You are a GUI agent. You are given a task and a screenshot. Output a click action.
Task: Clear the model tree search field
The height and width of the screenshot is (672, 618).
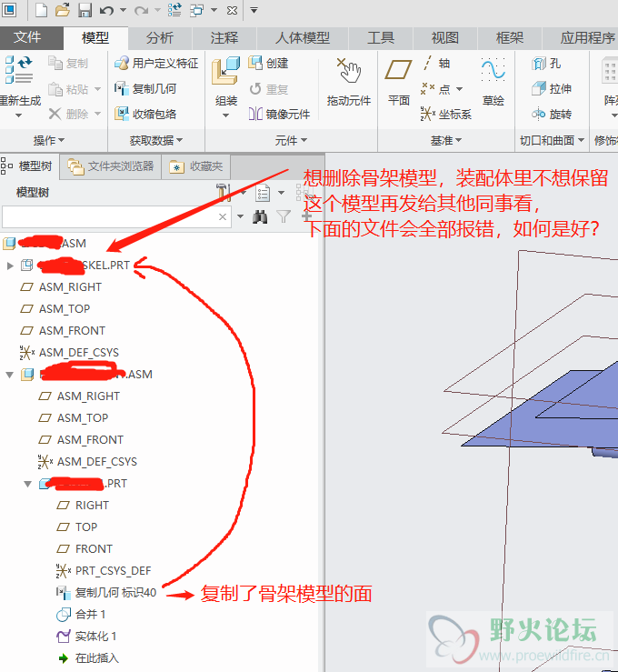pos(223,216)
